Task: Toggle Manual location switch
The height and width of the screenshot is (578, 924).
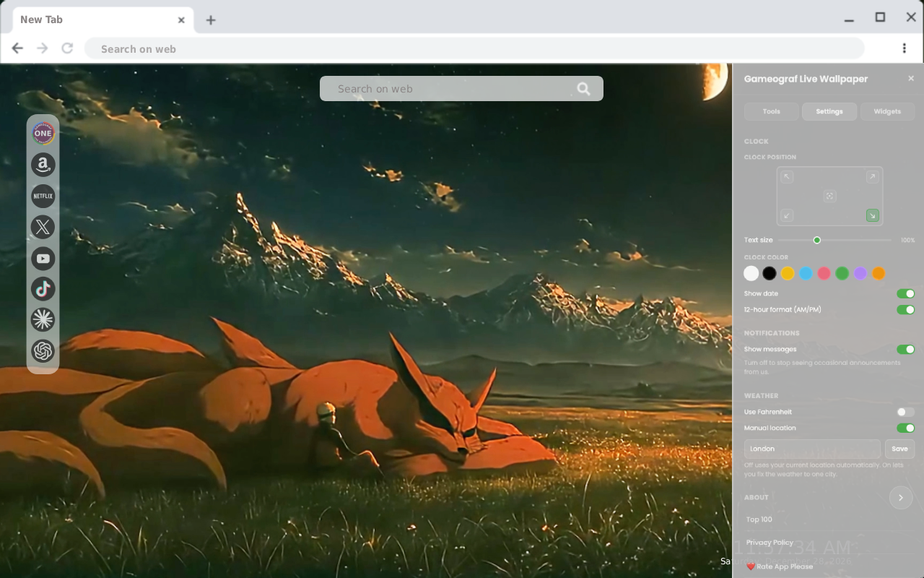Action: 905,428
